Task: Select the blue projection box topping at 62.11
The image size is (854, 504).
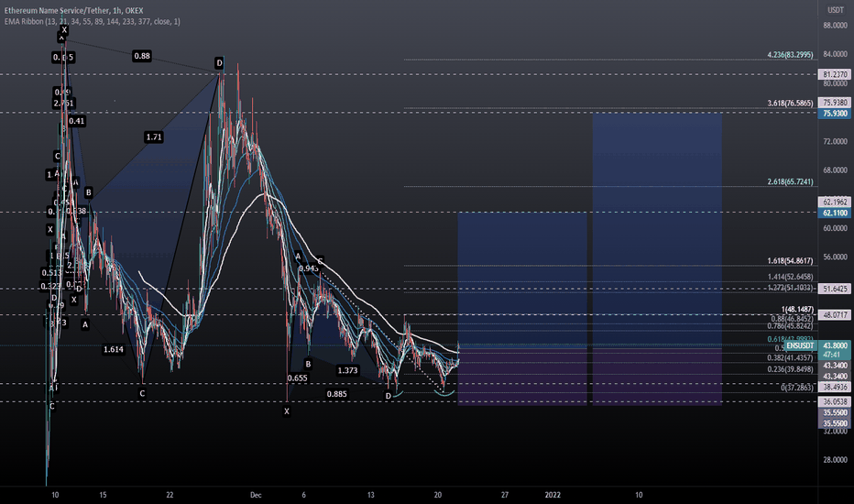Action: tap(521, 279)
